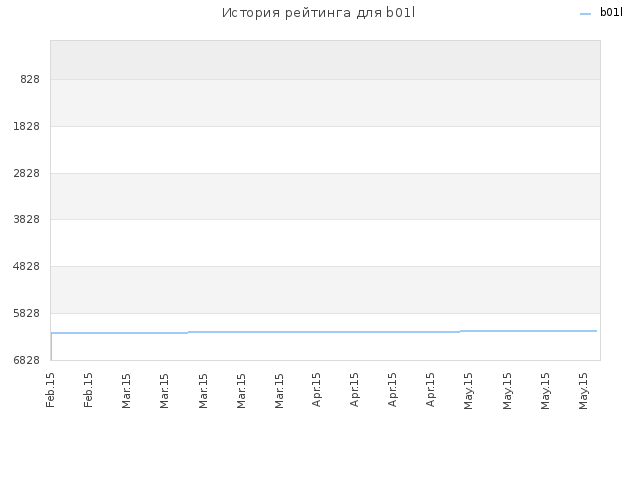Screen dimensions: 640x480
Task: Click the first Apr.15 x-axis label
Action: pos(316,390)
